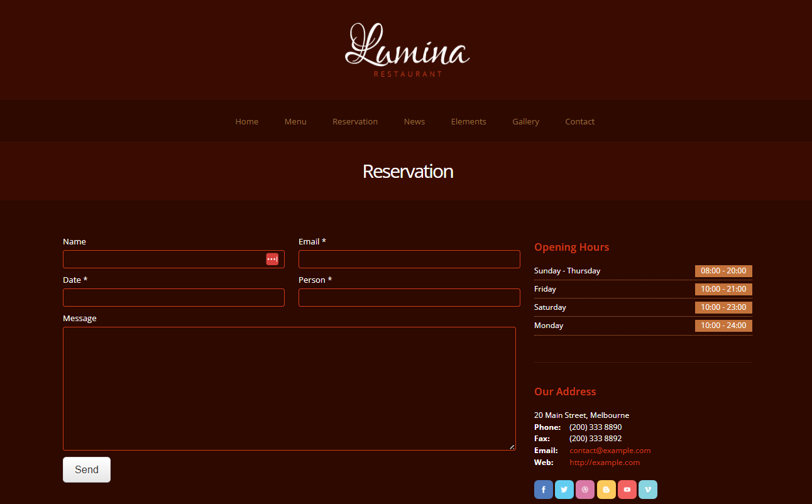
Task: Click inside the Message text area
Action: coord(289,388)
